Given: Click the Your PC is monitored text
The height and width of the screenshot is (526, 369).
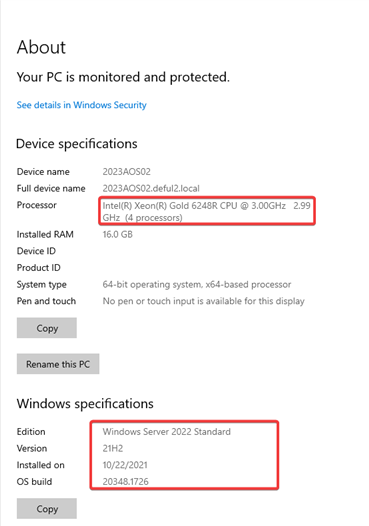Looking at the screenshot, I should [x=123, y=77].
